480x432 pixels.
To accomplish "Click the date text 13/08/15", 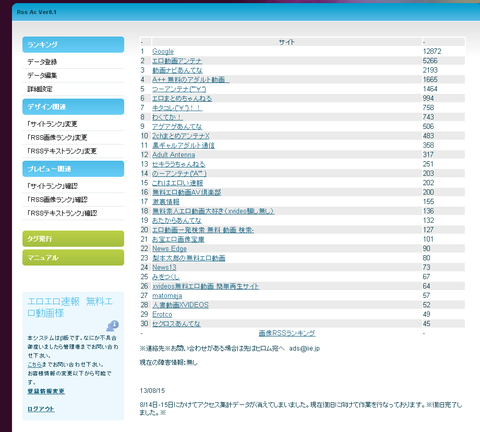I will 152,391.
